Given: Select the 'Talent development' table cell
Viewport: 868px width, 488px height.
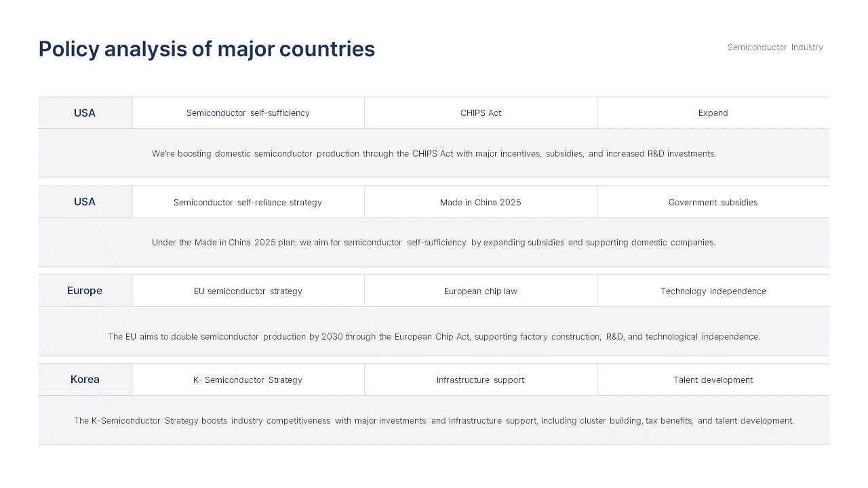Looking at the screenshot, I should tap(713, 380).
